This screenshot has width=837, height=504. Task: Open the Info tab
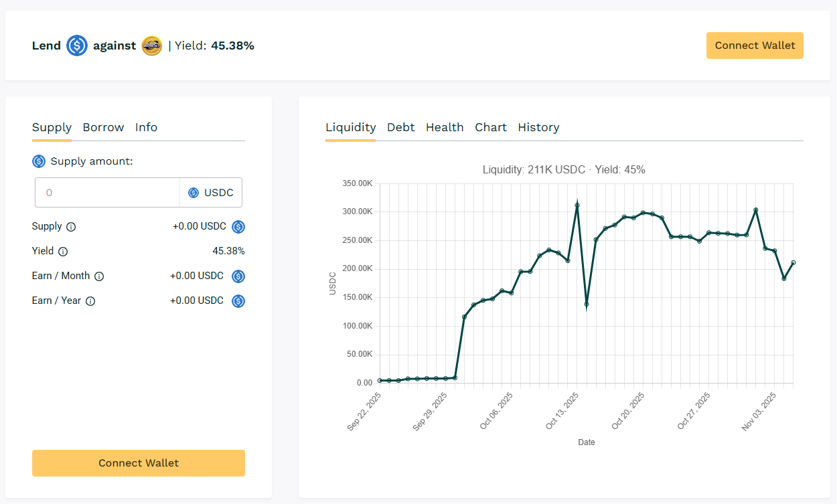[146, 127]
